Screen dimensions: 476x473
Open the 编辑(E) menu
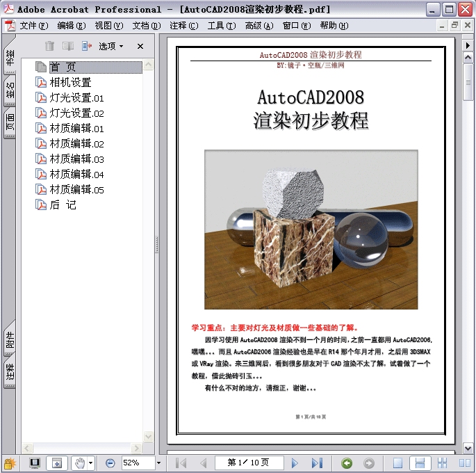tap(72, 26)
